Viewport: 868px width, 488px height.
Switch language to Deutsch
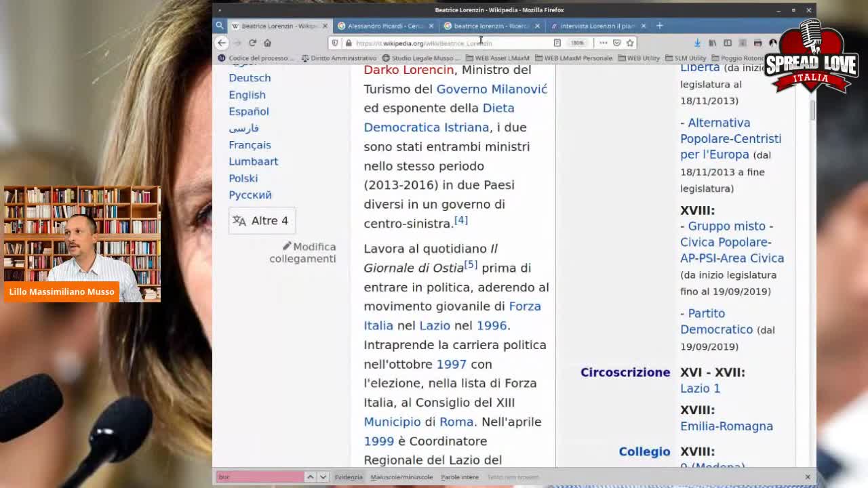point(250,78)
